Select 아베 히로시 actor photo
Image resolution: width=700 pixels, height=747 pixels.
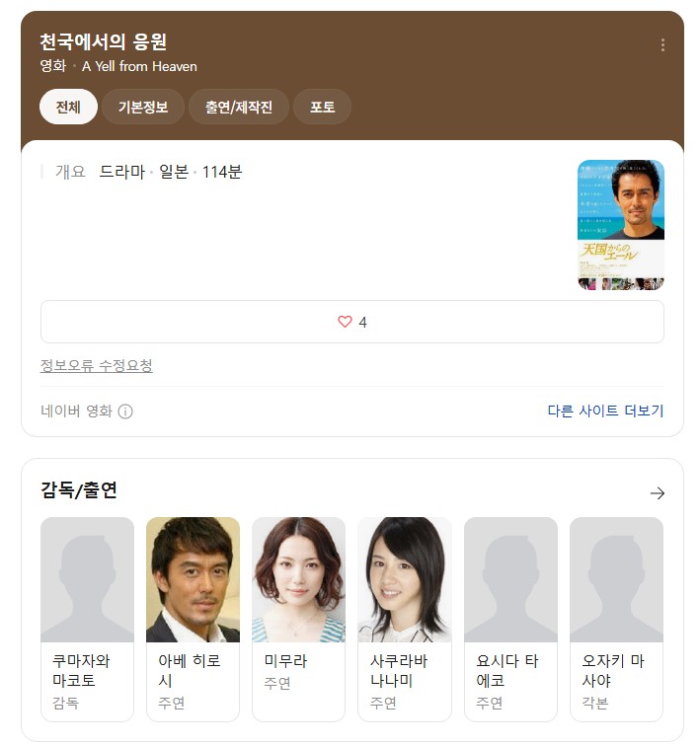193,580
